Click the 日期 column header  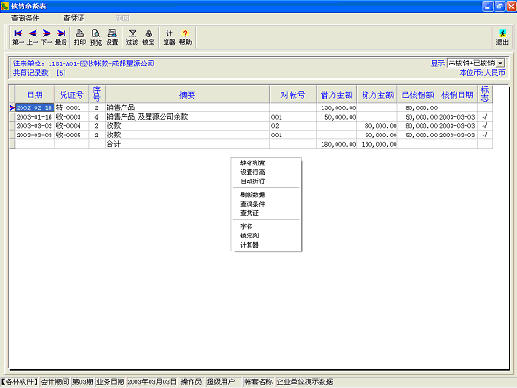point(35,95)
